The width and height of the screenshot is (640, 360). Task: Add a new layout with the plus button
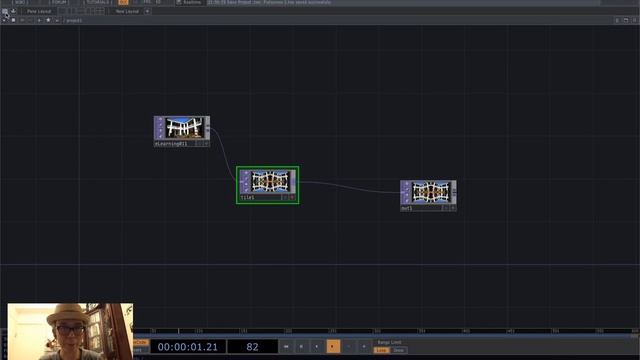point(147,11)
